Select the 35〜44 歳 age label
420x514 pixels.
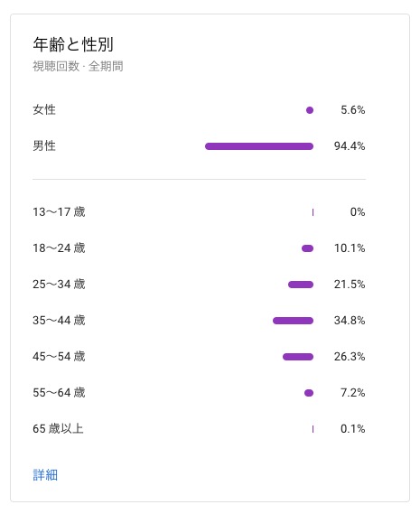(59, 321)
